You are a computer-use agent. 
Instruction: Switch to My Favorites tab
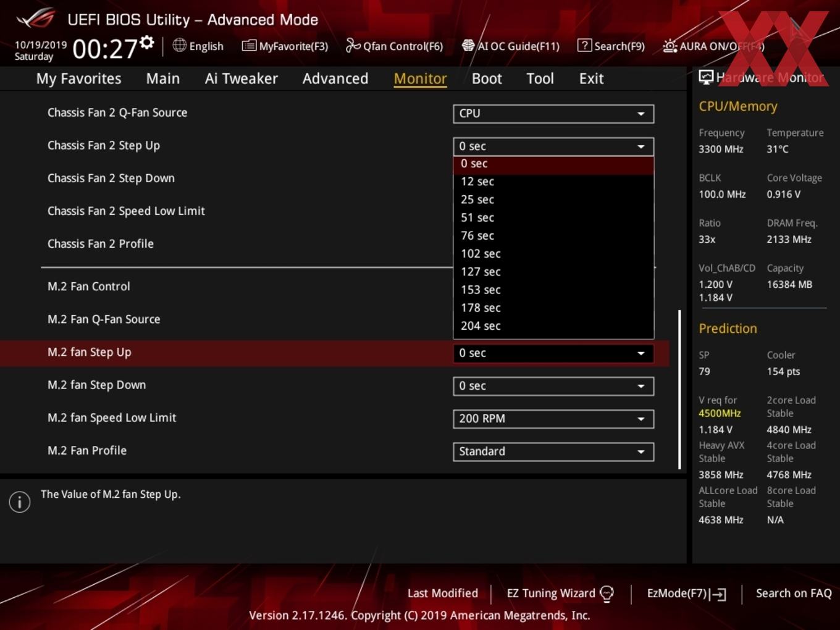78,78
